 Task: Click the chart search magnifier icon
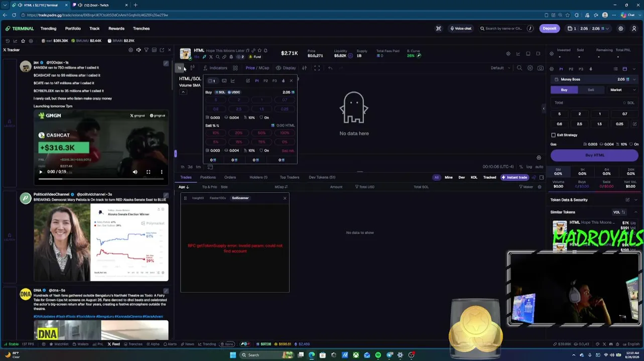(x=520, y=68)
